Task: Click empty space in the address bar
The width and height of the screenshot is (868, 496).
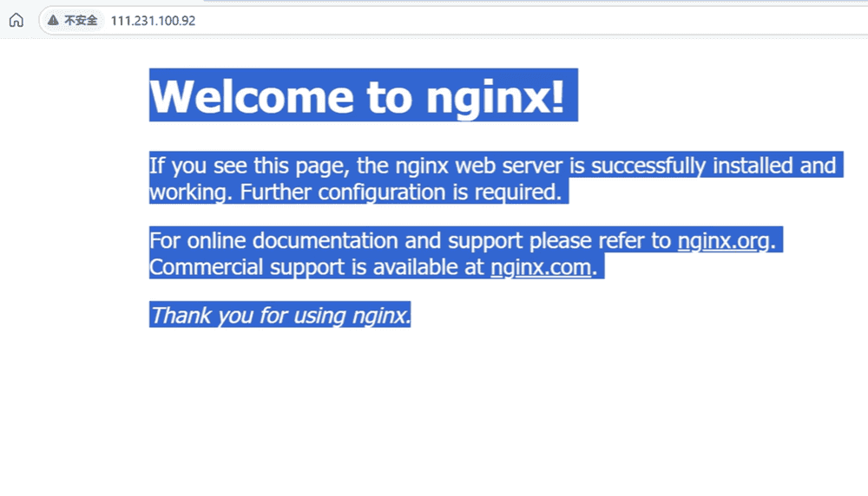Action: (x=521, y=20)
